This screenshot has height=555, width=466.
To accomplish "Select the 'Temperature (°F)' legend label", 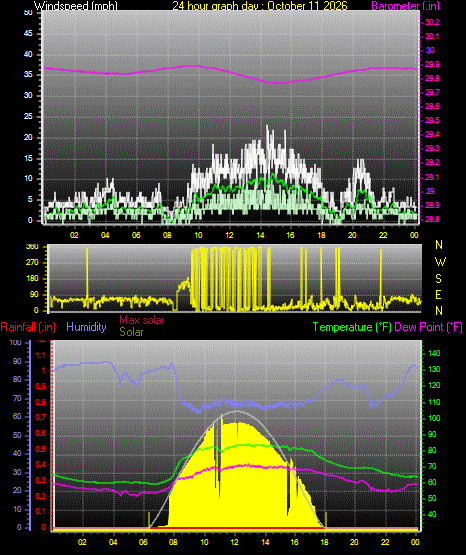I will pos(352,327).
